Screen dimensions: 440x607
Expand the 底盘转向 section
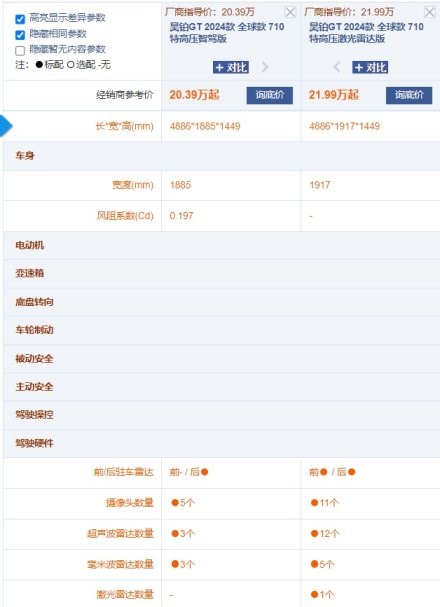click(221, 302)
